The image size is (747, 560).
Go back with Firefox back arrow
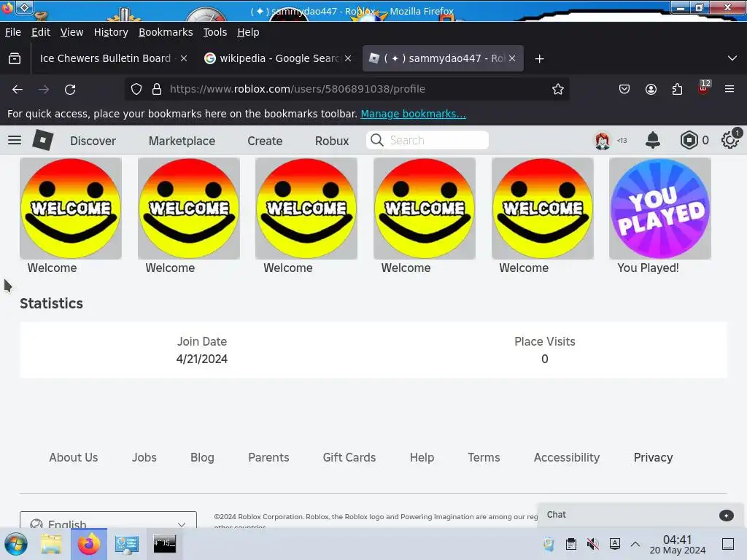[x=18, y=89]
